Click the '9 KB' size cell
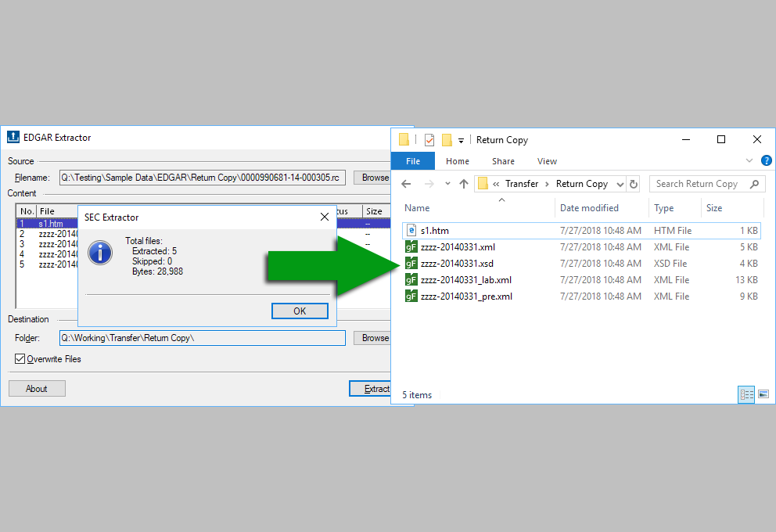This screenshot has height=532, width=776. pyautogui.click(x=749, y=296)
